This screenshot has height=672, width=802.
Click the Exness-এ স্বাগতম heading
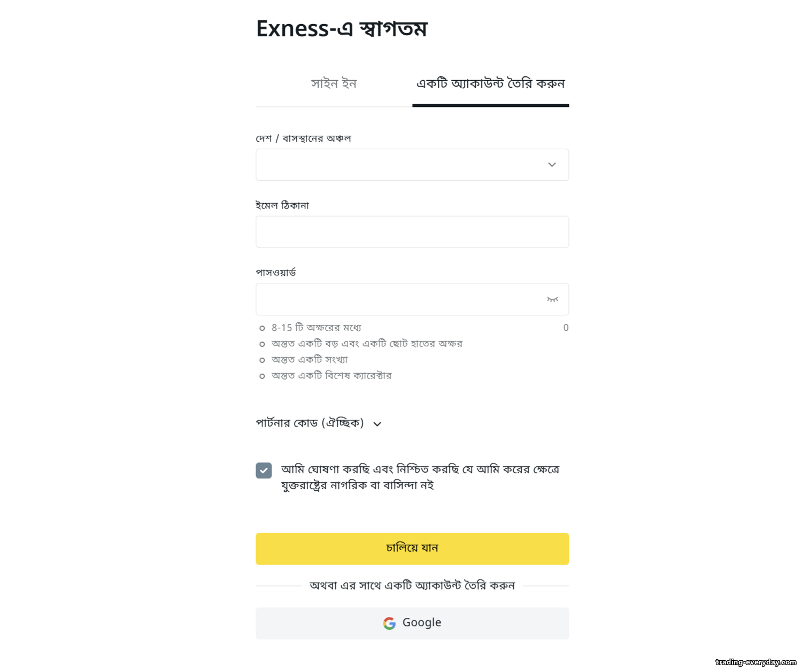click(342, 28)
